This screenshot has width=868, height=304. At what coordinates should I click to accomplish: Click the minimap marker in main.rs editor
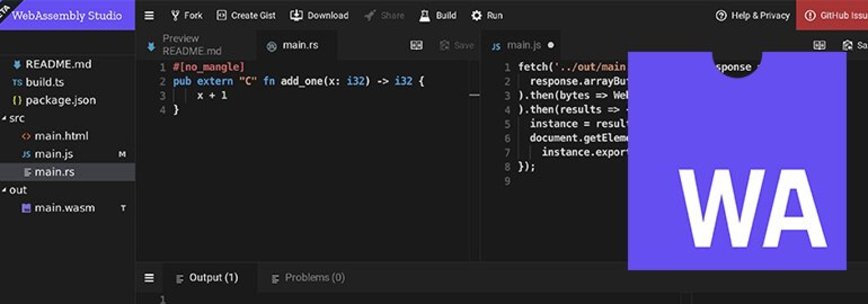coord(474,95)
